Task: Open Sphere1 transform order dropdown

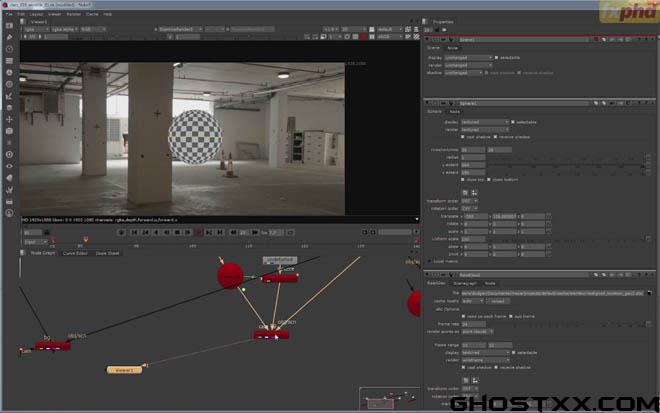Action: pos(469,201)
